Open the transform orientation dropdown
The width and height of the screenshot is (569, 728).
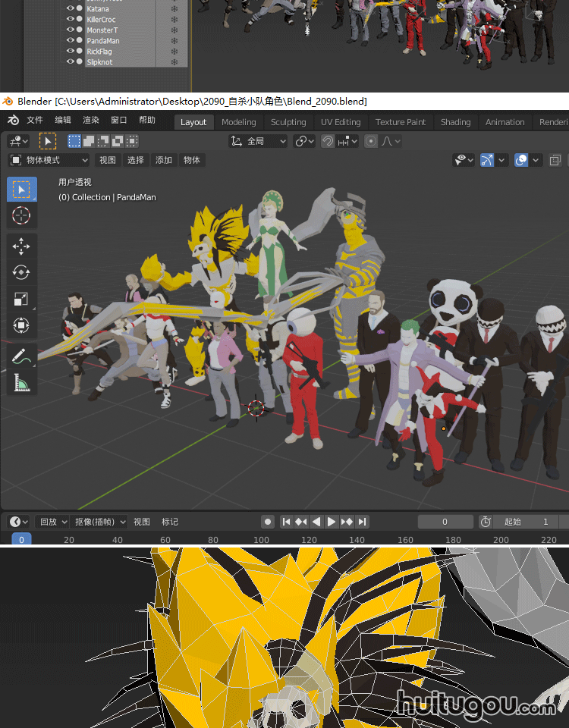pyautogui.click(x=259, y=141)
